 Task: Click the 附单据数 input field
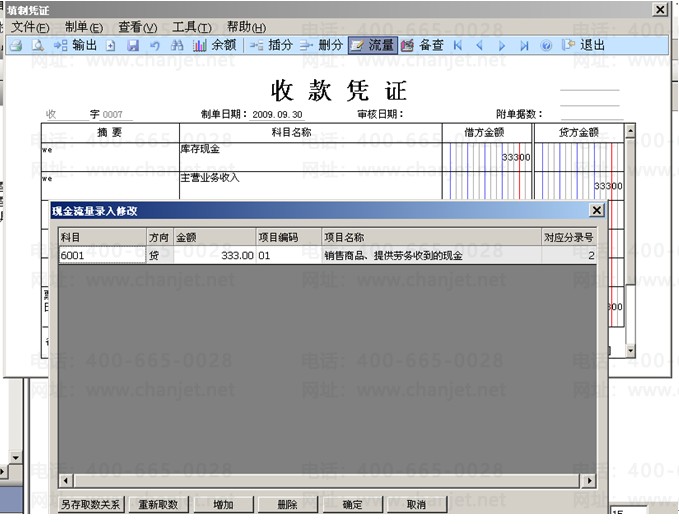pos(592,114)
